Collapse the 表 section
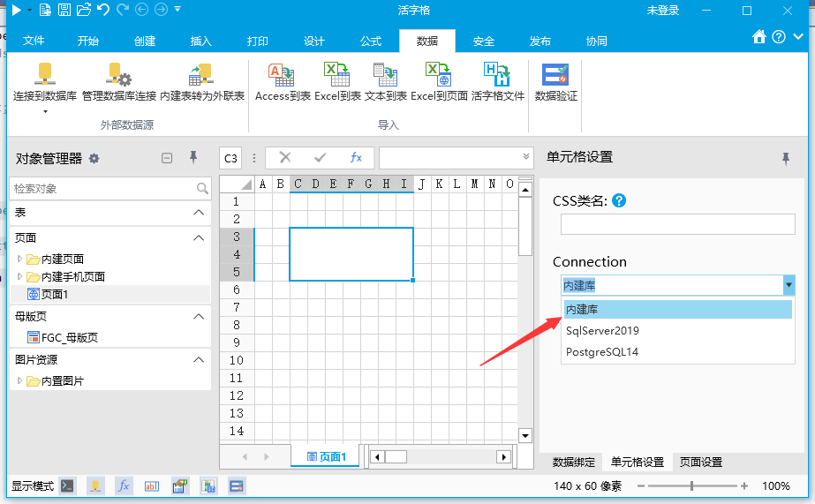 pyautogui.click(x=199, y=213)
